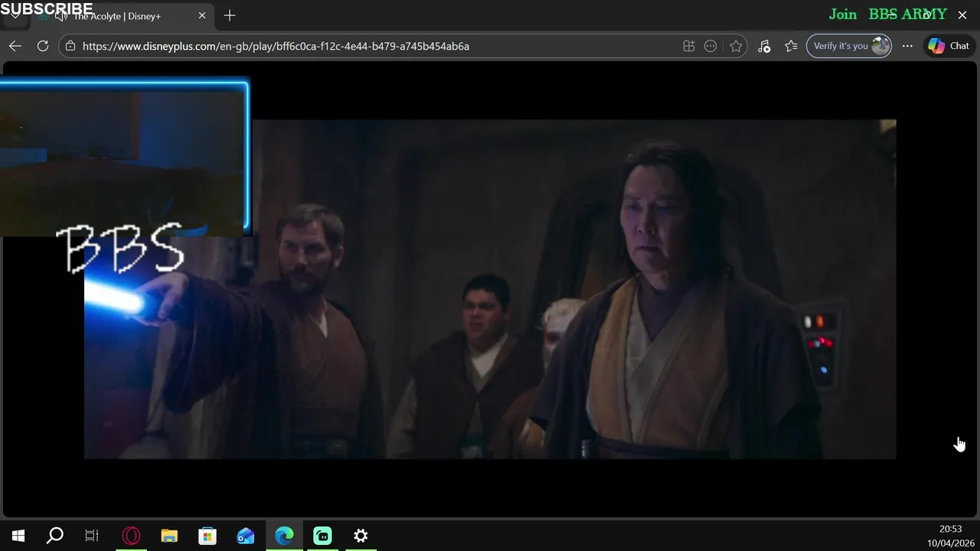Open the Windows Start menu
The image size is (980, 551).
coord(18,536)
